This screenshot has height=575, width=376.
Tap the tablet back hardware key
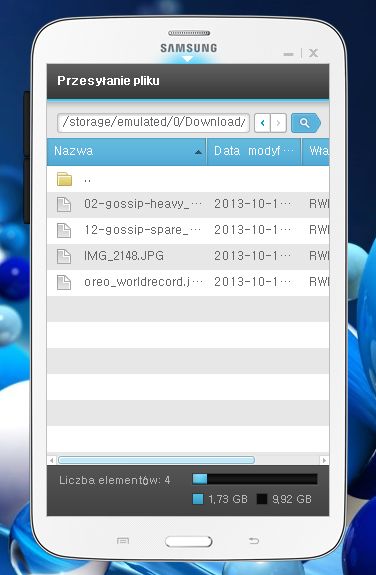click(x=254, y=541)
